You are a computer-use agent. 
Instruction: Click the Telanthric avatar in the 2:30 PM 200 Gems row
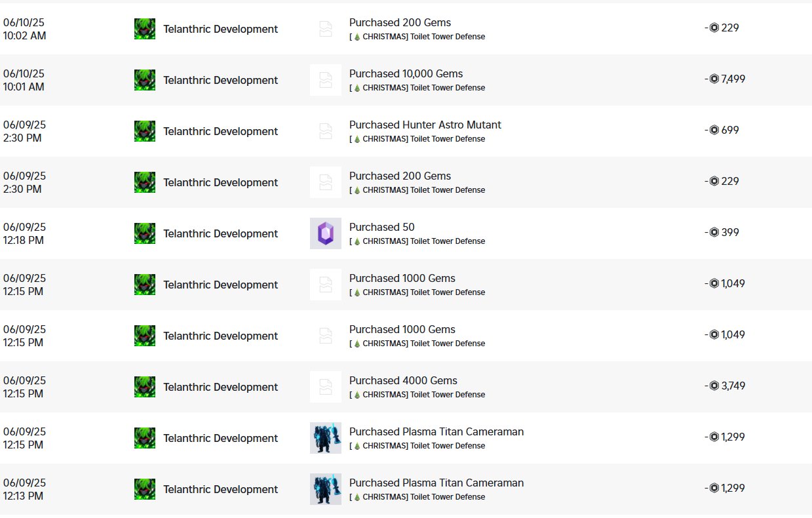(145, 182)
